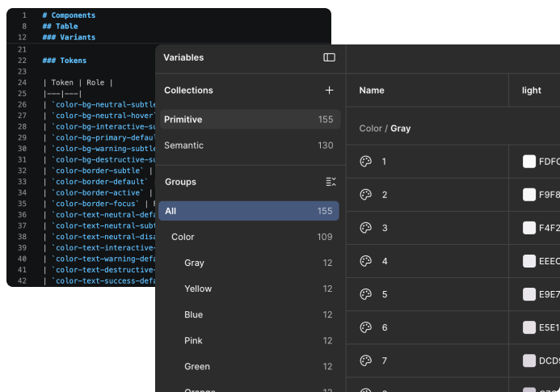This screenshot has height=392, width=560.
Task: Toggle the Variables sidebar panel icon
Action: click(x=329, y=57)
